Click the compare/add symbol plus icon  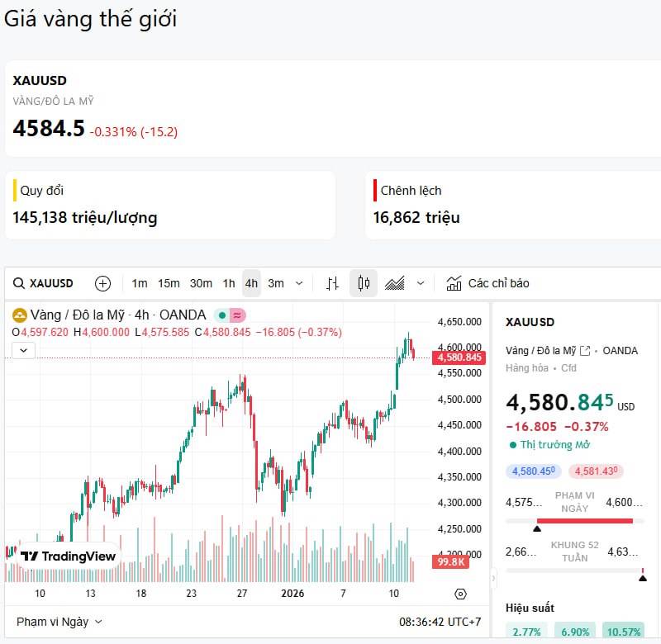[102, 283]
